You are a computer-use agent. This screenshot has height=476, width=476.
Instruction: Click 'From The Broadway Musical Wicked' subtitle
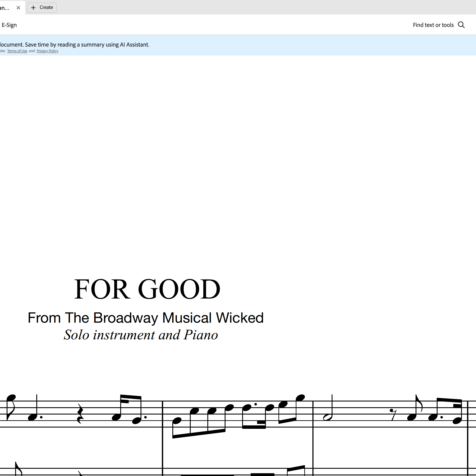[x=146, y=318]
